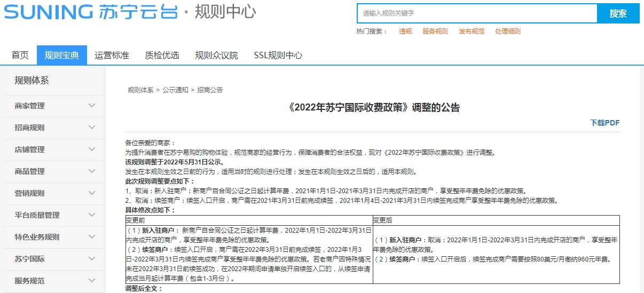Click the SUNING 苏宁云台 logo
The image size is (644, 293).
91,12
